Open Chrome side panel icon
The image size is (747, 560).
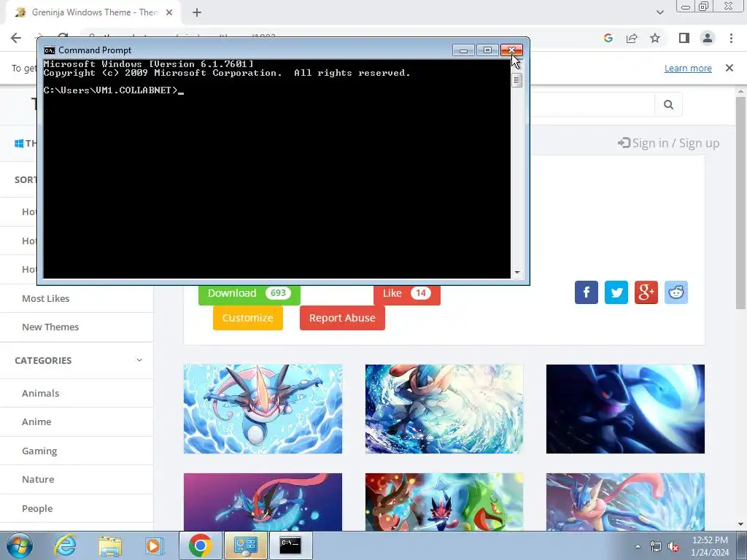pos(684,38)
